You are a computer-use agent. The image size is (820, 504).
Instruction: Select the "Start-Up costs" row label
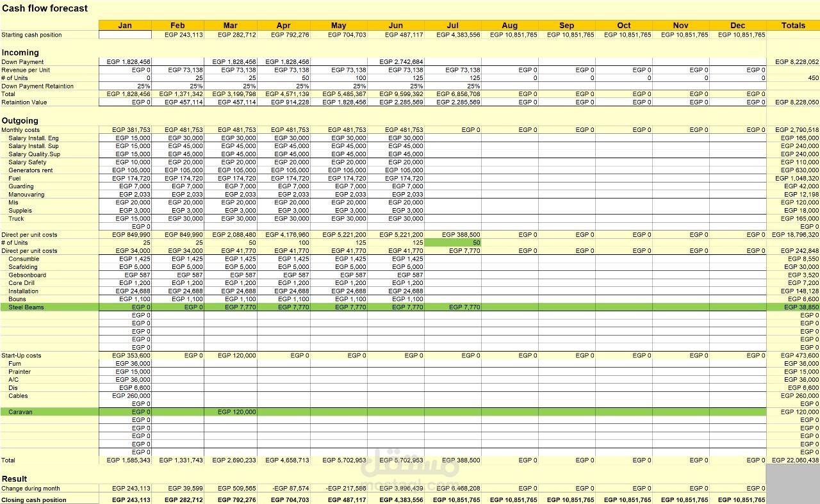coord(21,355)
